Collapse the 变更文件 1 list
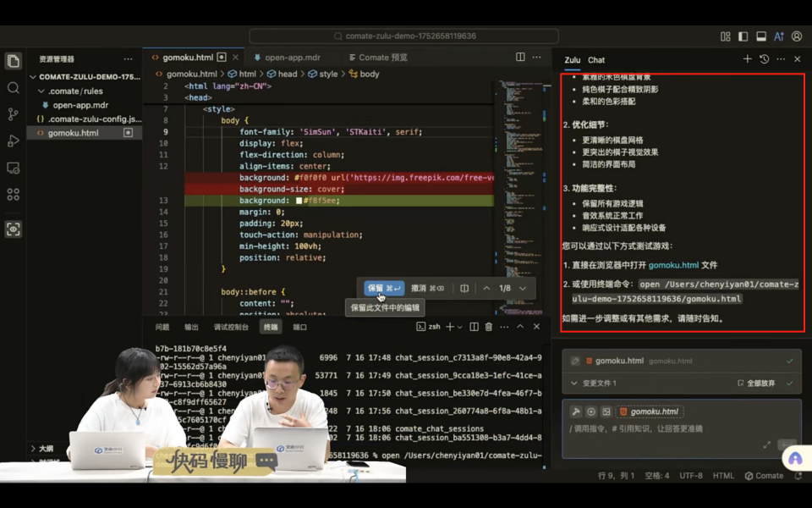This screenshot has height=508, width=812. click(573, 383)
